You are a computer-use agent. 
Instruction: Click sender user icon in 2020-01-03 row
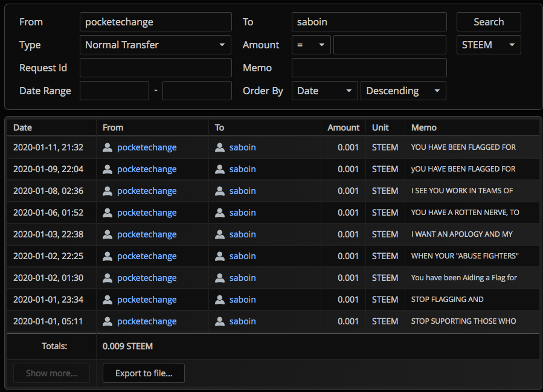(108, 234)
